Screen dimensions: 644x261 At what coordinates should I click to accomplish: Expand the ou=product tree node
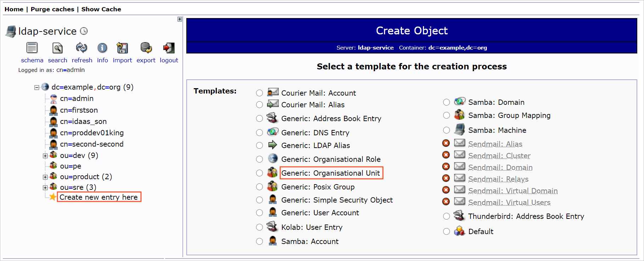pyautogui.click(x=45, y=177)
